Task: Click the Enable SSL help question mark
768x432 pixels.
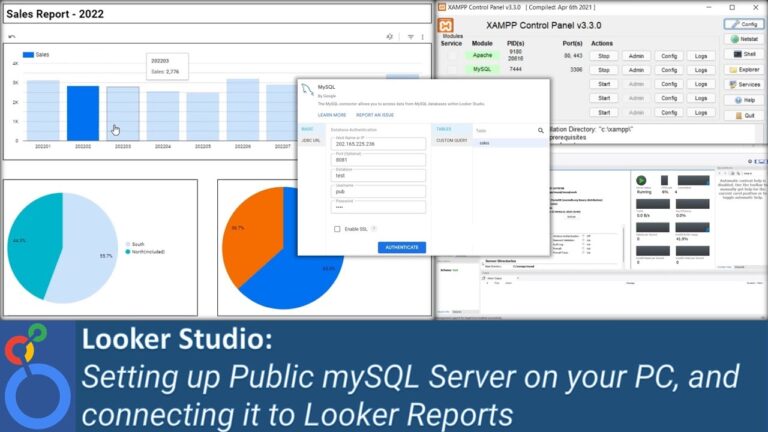Action: 374,229
